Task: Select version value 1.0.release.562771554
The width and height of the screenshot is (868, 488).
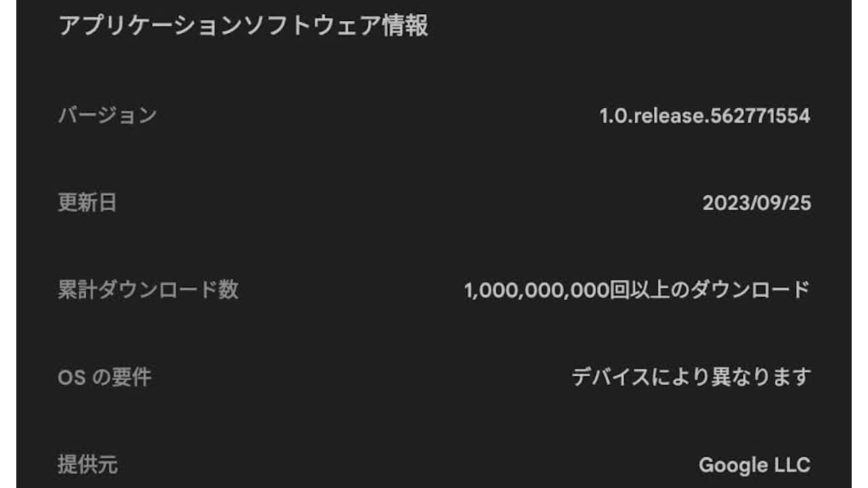Action: (705, 116)
